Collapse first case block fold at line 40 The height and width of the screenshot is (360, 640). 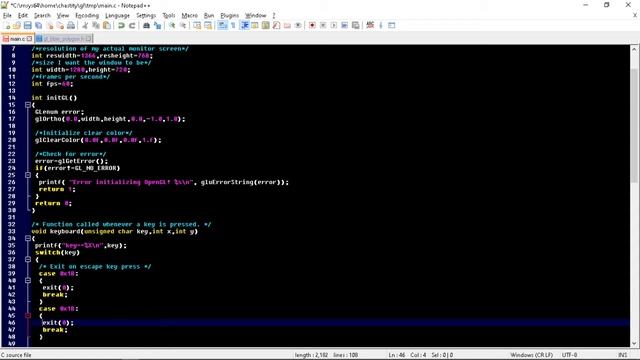[28, 280]
